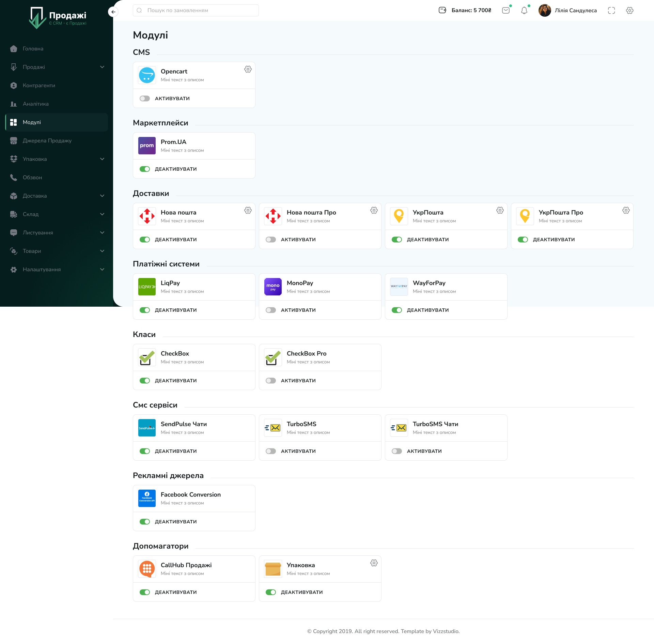Go to Головна in sidebar

pos(57,49)
